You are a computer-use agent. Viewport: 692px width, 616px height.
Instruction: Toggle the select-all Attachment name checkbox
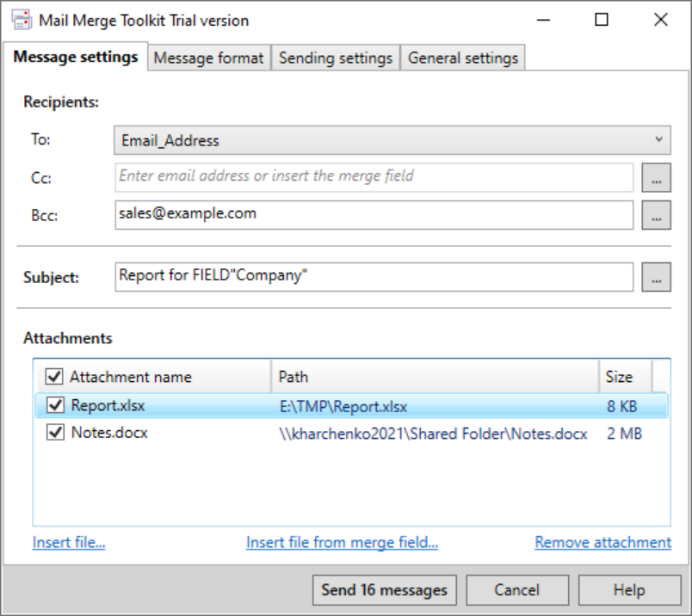[x=54, y=377]
